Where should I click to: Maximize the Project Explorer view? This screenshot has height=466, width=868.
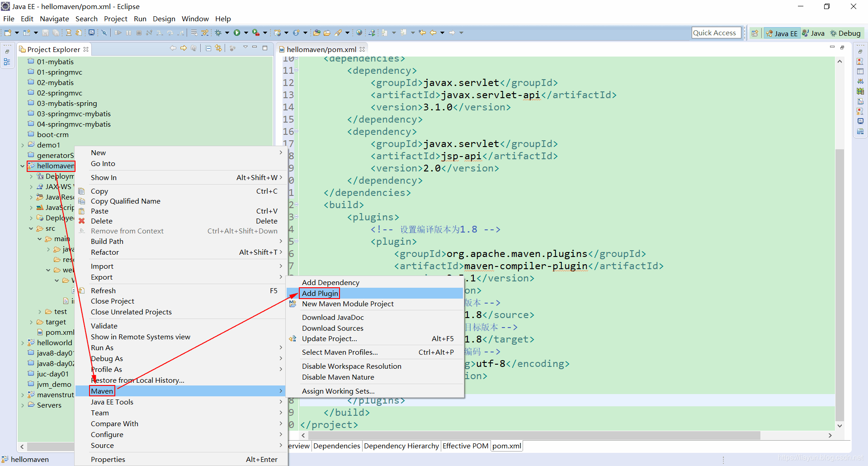click(x=265, y=48)
